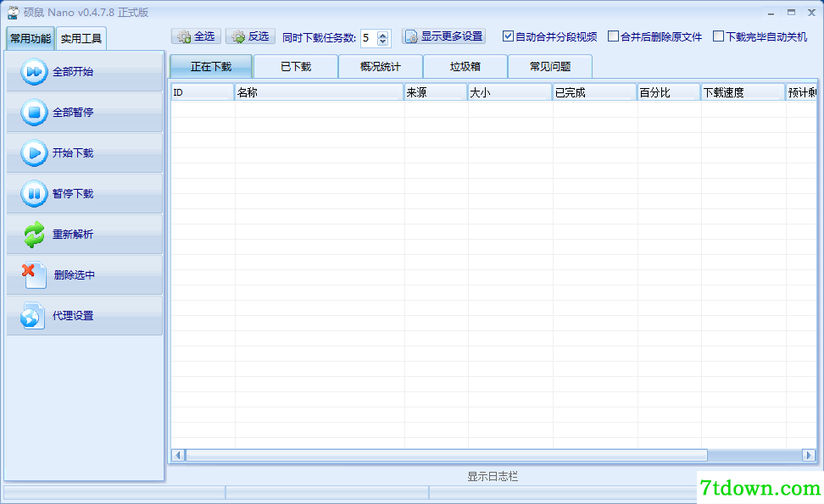The image size is (824, 504).
Task: Sort by 名称 column header
Action: pyautogui.click(x=319, y=92)
